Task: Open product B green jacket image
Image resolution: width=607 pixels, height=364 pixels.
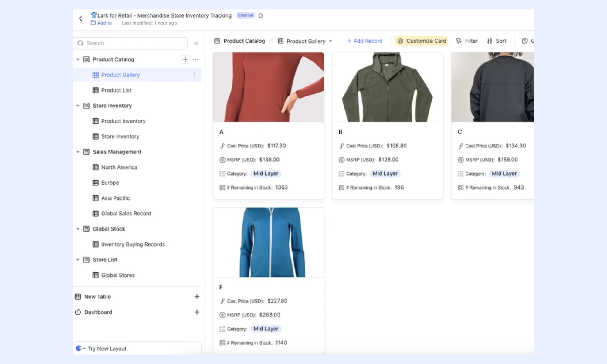Action: [388, 87]
